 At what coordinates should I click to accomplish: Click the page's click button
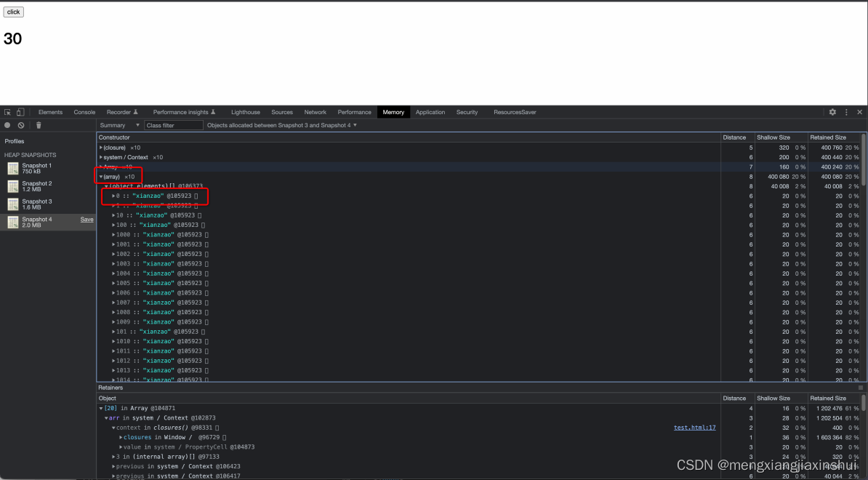[13, 12]
